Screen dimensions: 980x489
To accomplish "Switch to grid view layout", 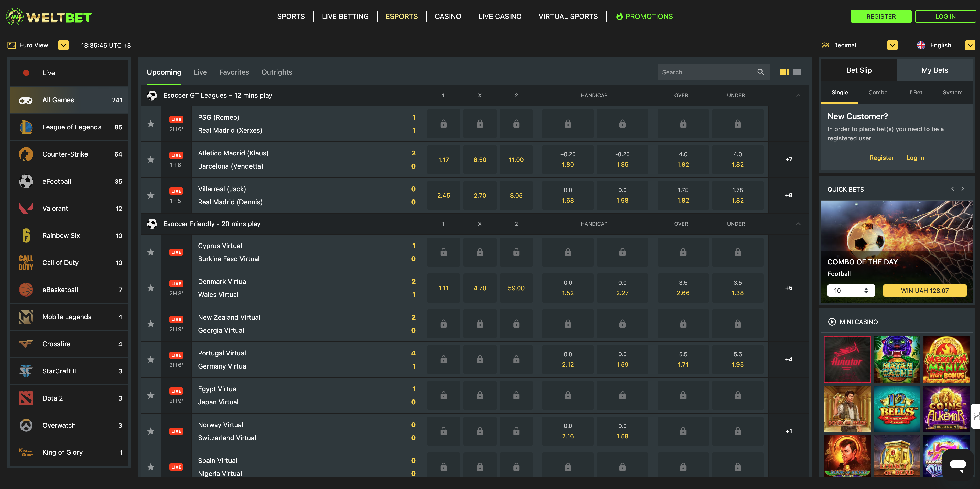I will point(785,72).
